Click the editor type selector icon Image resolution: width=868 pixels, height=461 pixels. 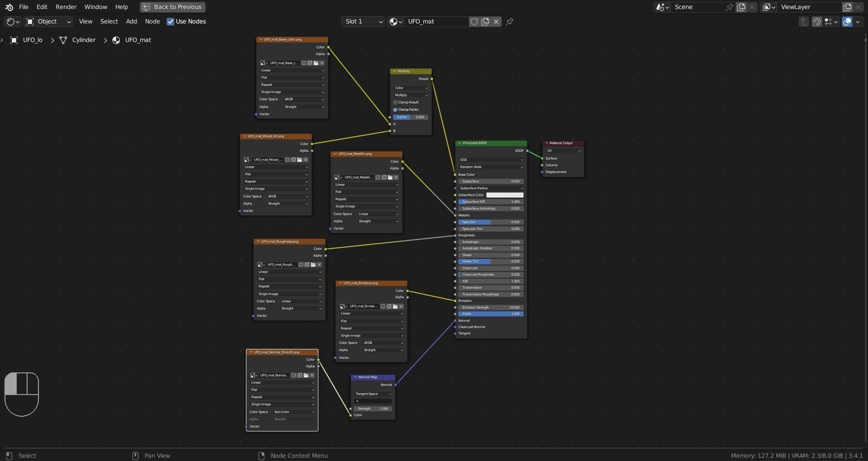pyautogui.click(x=12, y=22)
